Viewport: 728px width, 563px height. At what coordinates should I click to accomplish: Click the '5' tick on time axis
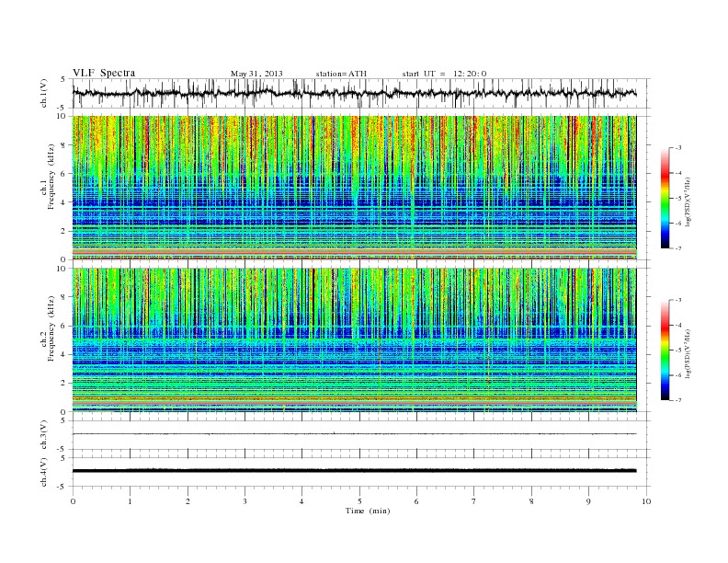[x=359, y=501]
